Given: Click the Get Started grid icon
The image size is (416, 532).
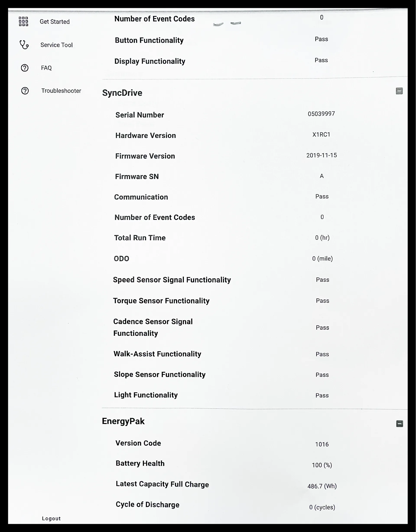Looking at the screenshot, I should pos(23,21).
